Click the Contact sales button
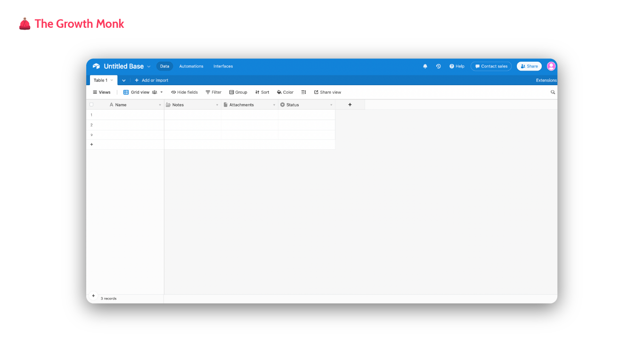 [491, 66]
